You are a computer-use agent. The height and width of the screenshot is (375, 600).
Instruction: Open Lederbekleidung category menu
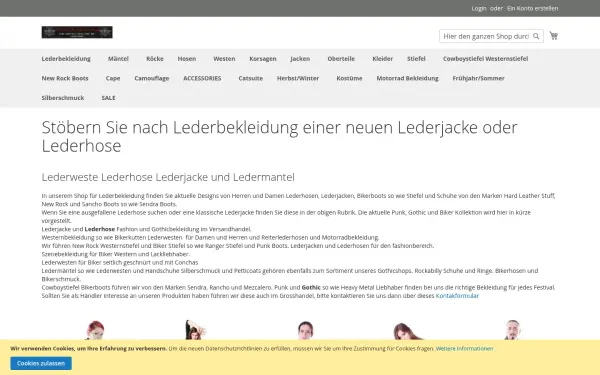(66, 59)
